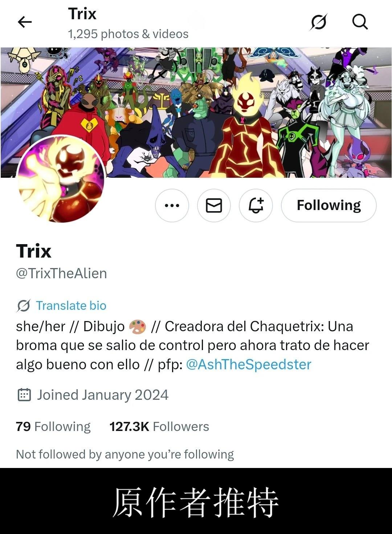
Task: Click the painter palette emoji in bio
Action: tap(137, 326)
